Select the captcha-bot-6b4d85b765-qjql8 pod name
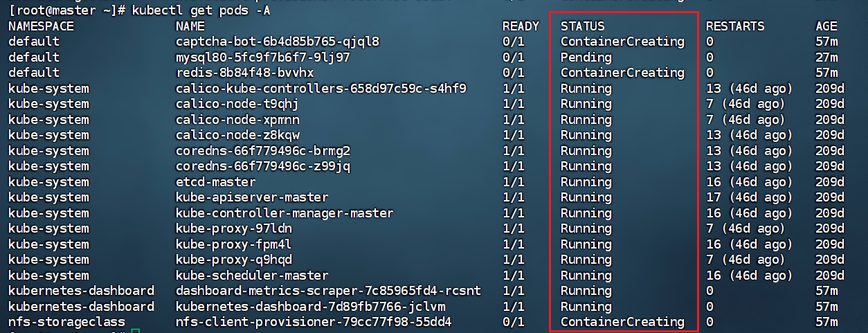Image resolution: width=868 pixels, height=333 pixels. [x=277, y=42]
